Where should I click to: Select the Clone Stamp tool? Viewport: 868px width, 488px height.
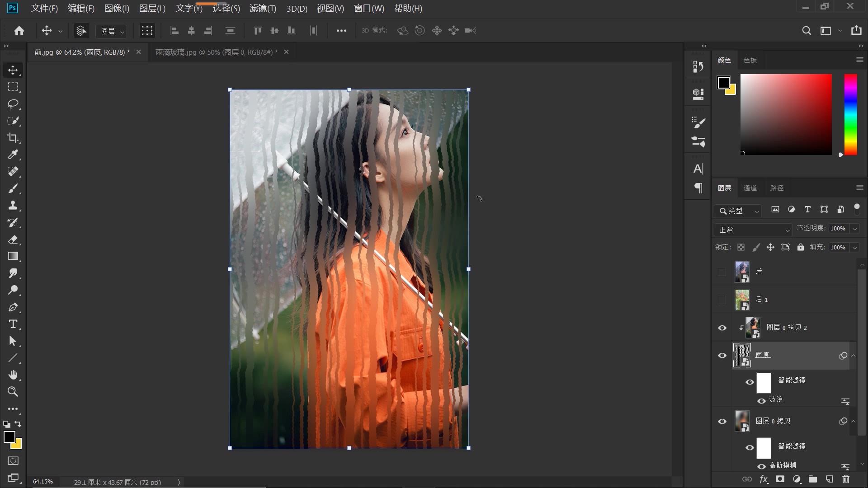(x=13, y=206)
